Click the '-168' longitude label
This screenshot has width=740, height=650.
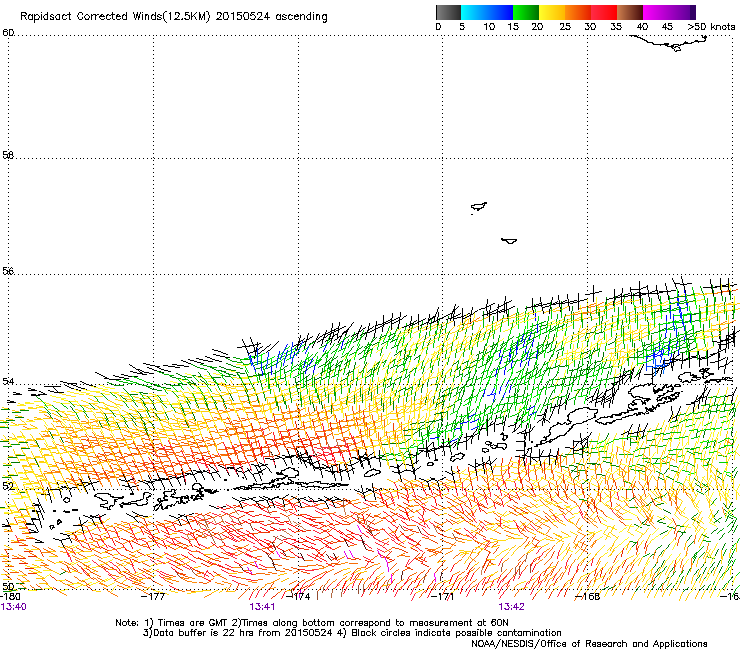click(x=588, y=597)
